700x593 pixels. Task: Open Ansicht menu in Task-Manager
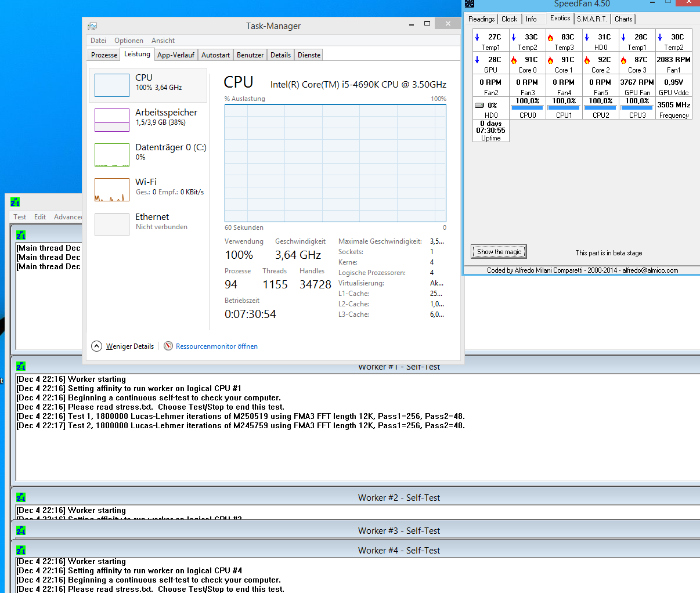(x=163, y=41)
